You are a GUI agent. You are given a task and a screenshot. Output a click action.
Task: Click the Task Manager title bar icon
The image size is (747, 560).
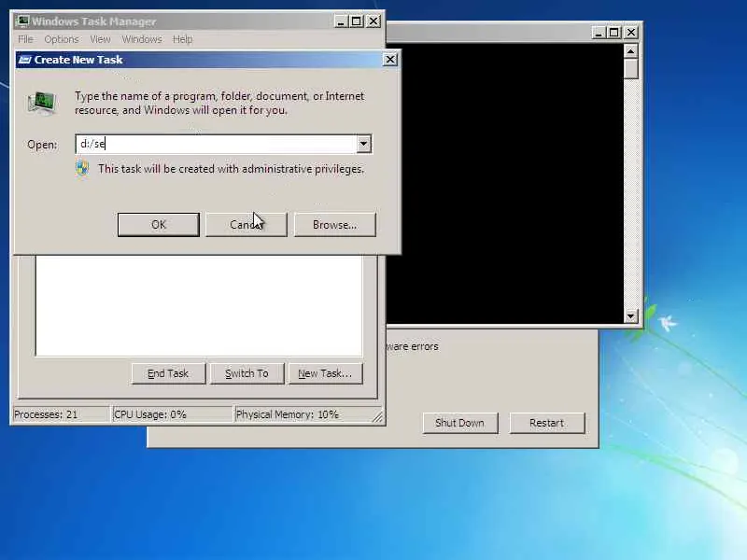click(22, 21)
